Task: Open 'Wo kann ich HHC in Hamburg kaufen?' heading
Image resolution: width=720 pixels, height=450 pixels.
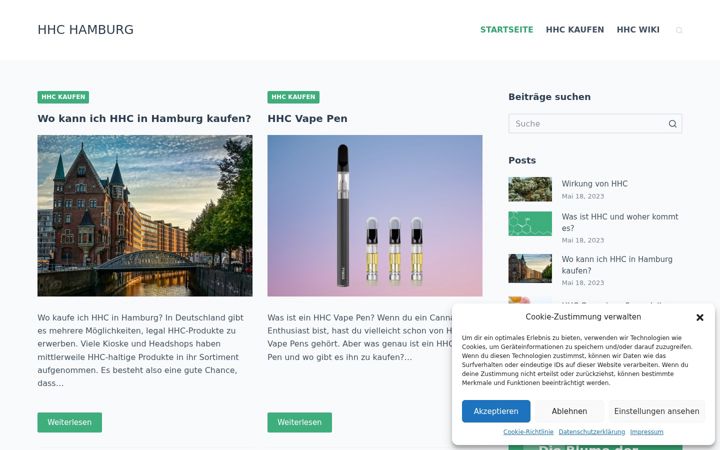Action: click(144, 118)
